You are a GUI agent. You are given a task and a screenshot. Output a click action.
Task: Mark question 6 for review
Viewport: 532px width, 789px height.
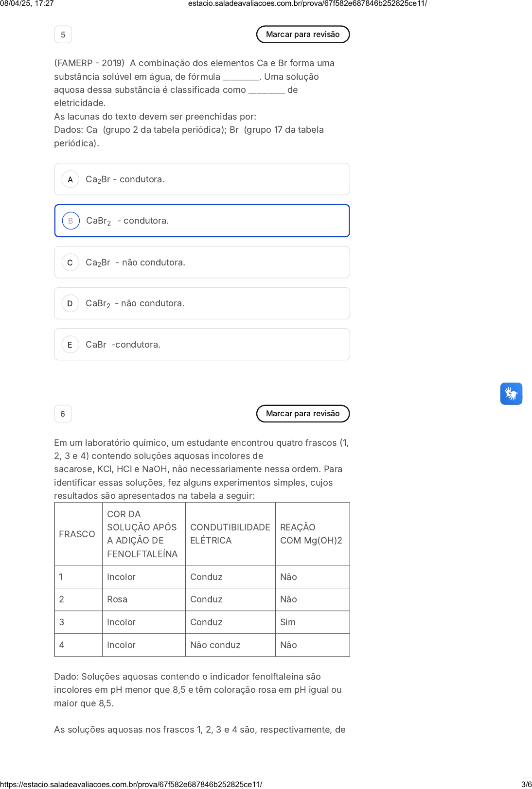click(x=302, y=414)
